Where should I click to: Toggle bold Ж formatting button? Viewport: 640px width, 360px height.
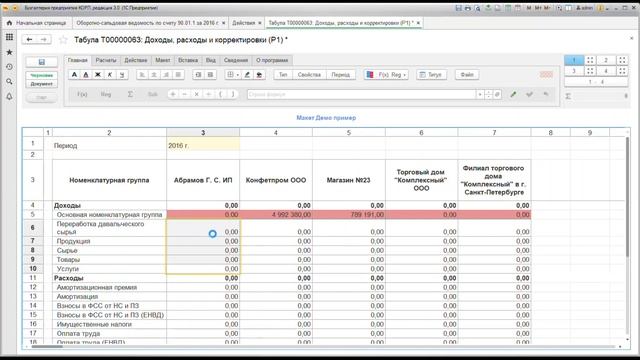point(98,75)
